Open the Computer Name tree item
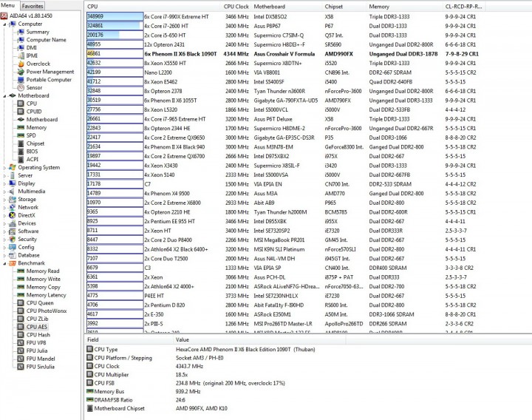 coord(46,40)
